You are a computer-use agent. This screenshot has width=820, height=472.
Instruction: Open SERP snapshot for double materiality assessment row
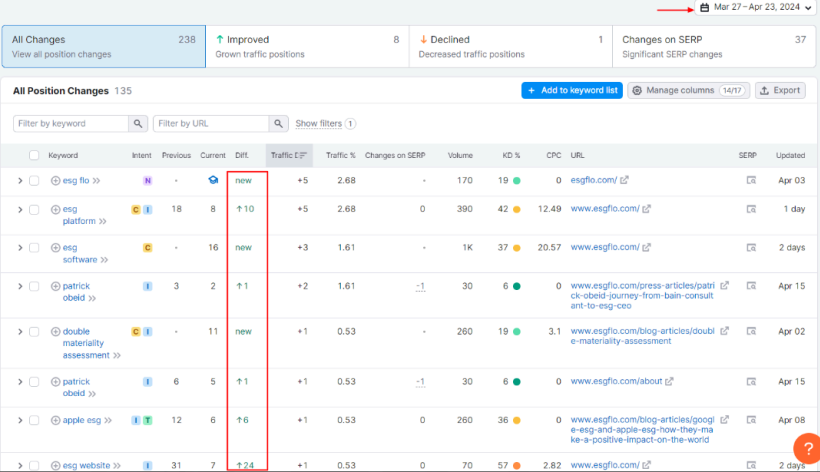pos(751,331)
